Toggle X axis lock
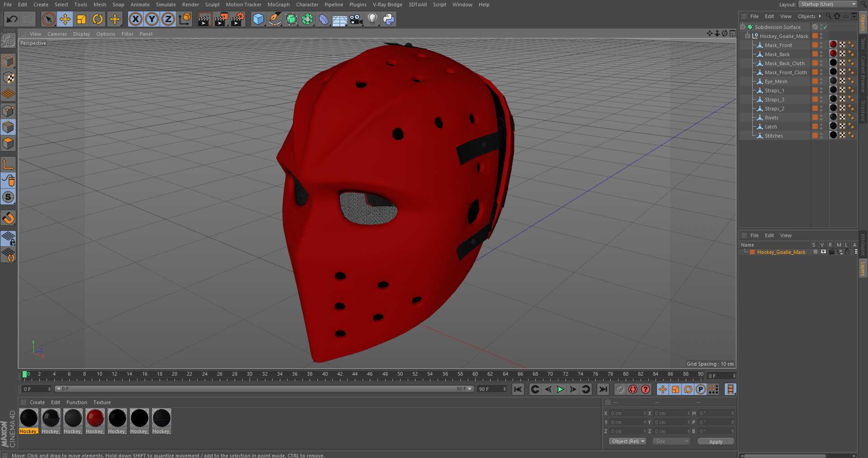868x458 pixels. point(136,19)
